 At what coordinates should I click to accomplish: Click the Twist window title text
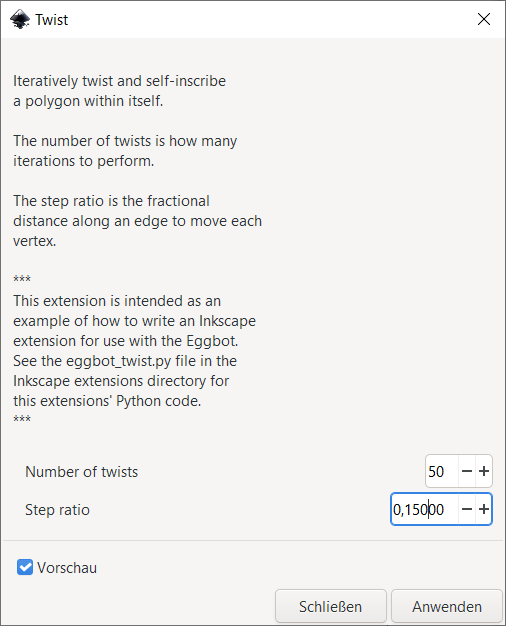[52, 20]
